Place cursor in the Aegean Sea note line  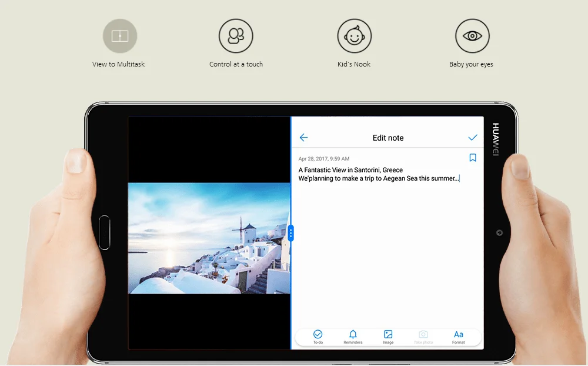point(379,179)
